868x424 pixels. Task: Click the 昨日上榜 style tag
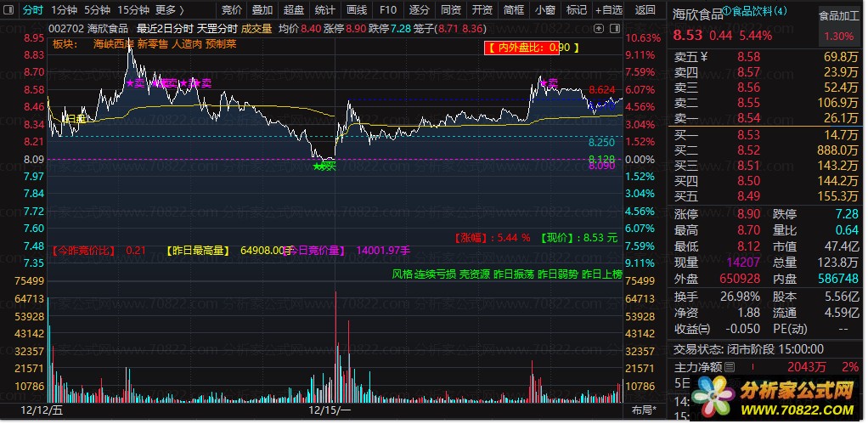[602, 274]
